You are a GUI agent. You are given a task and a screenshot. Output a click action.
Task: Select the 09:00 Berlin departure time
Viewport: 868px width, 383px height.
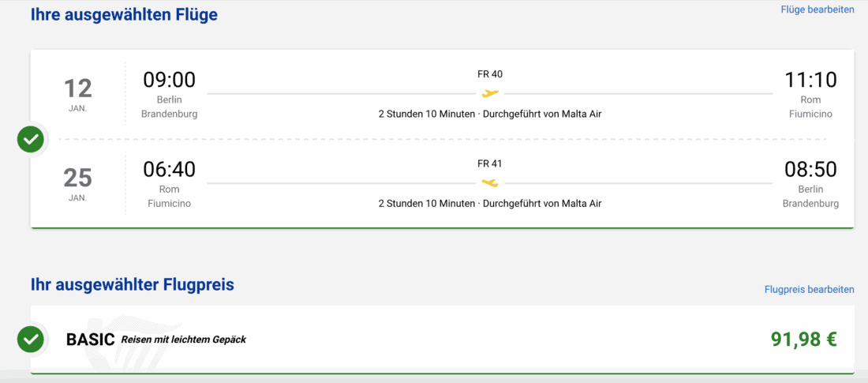[x=169, y=80]
